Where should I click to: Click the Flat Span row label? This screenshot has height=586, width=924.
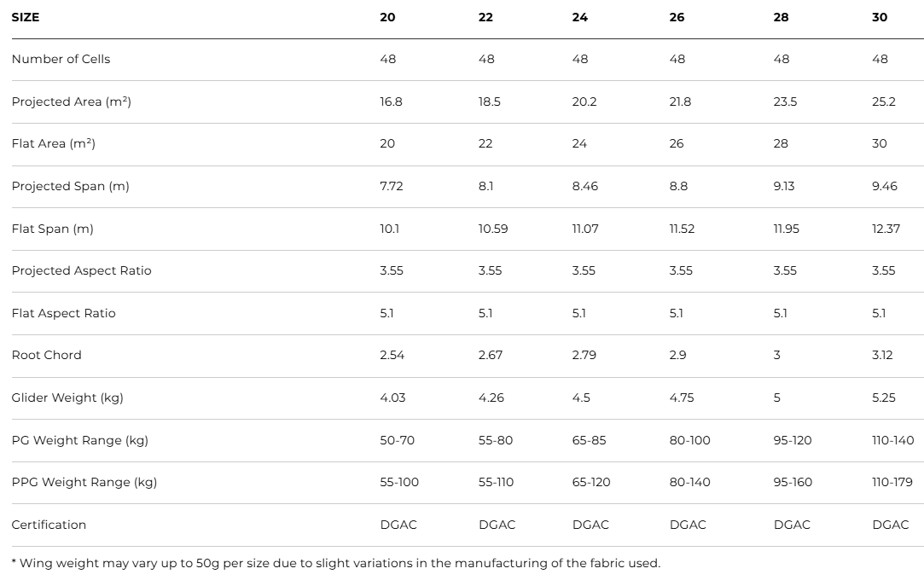point(52,229)
